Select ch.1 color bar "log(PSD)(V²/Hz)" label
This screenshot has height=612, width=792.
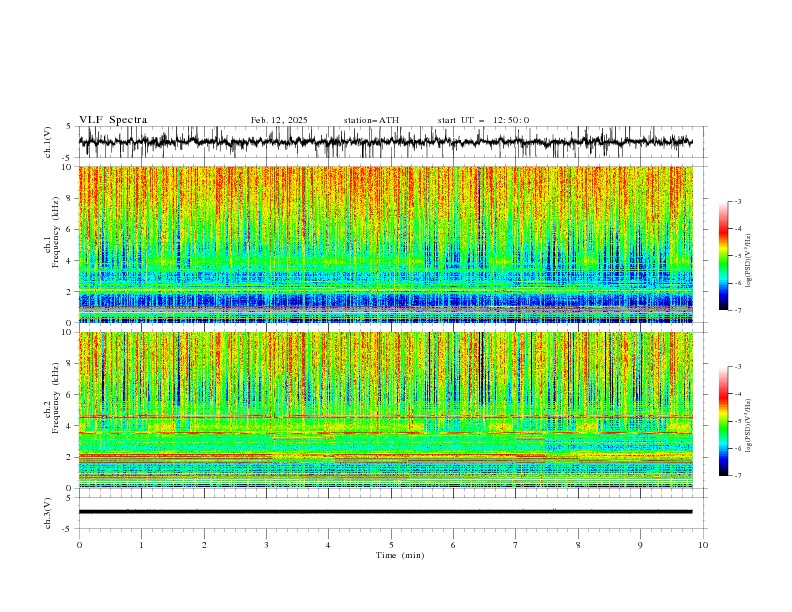pos(749,261)
